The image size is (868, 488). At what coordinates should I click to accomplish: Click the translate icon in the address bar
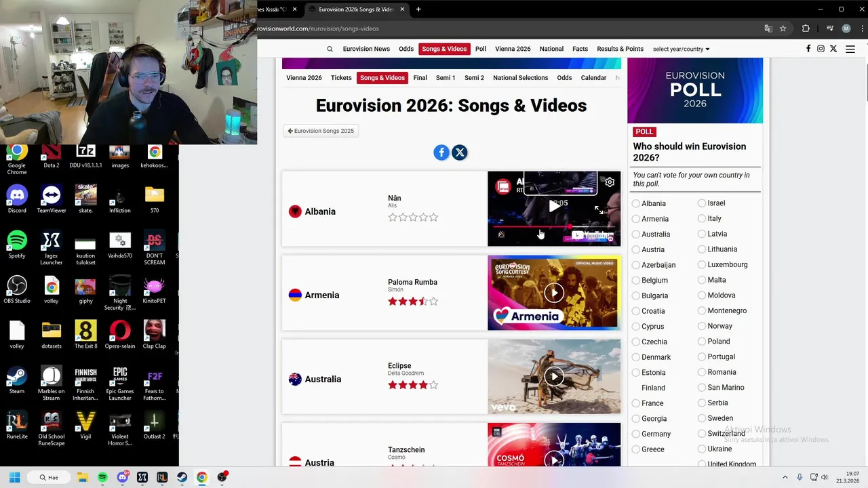click(768, 28)
